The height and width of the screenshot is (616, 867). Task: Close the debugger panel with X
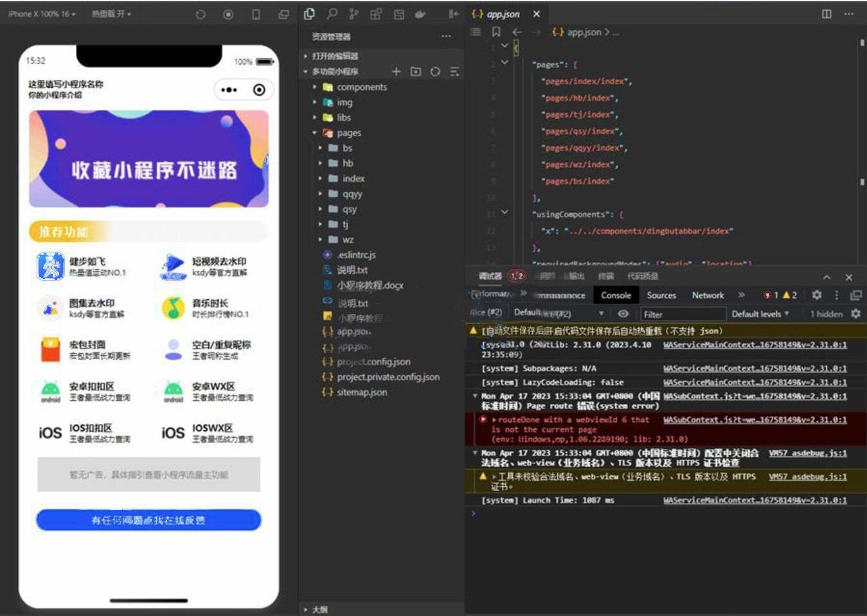point(848,277)
